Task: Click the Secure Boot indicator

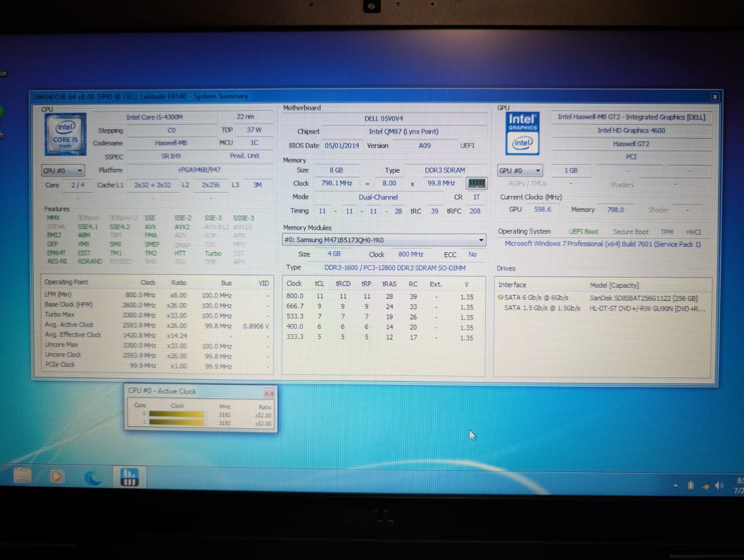Action: (631, 232)
